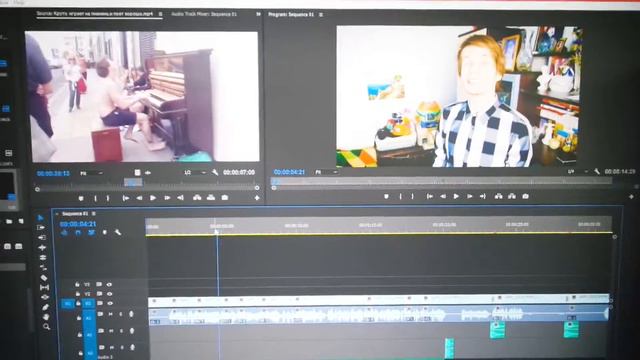Click Insert button in Source monitor

pyautogui.click(x=197, y=198)
